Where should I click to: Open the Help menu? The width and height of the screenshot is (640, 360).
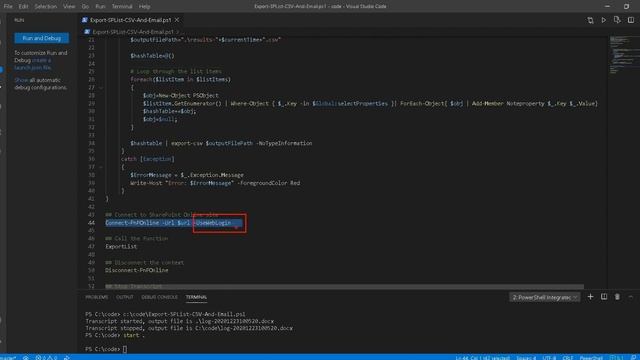tap(144, 7)
